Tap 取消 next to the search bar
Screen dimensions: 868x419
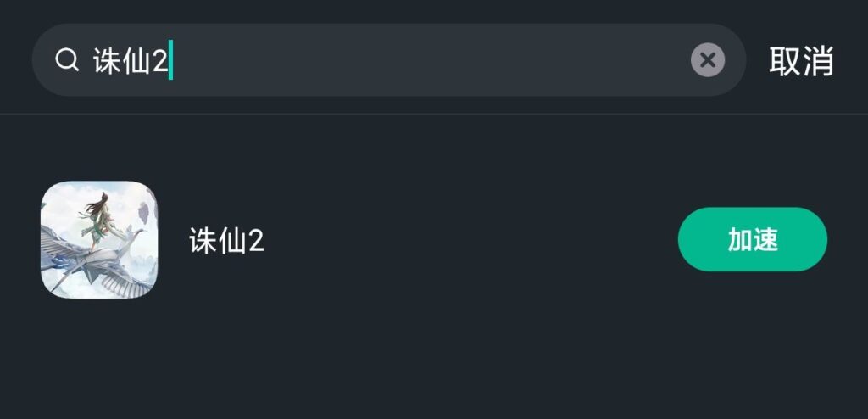(801, 61)
